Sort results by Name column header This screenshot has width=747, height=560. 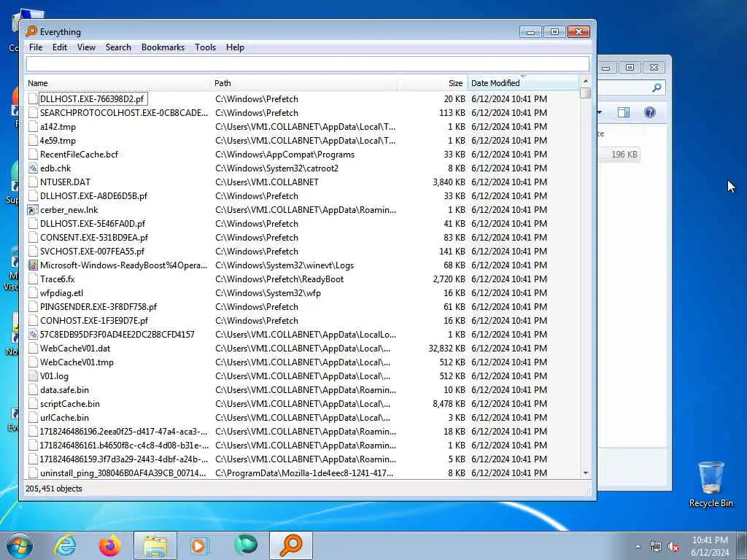tap(117, 83)
